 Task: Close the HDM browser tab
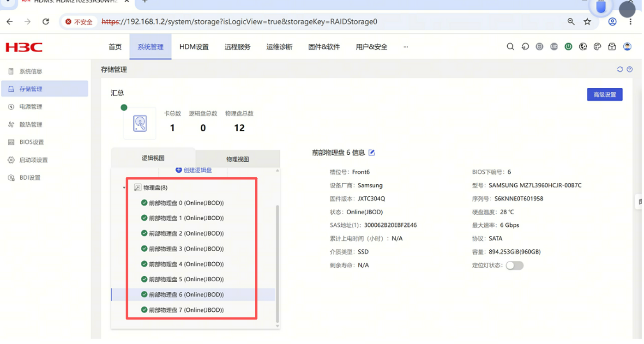126,2
